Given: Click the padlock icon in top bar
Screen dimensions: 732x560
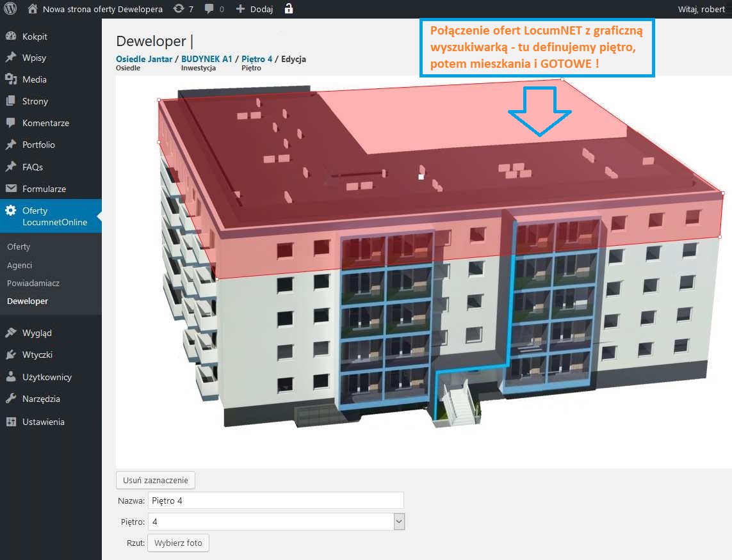Looking at the screenshot, I should [289, 9].
